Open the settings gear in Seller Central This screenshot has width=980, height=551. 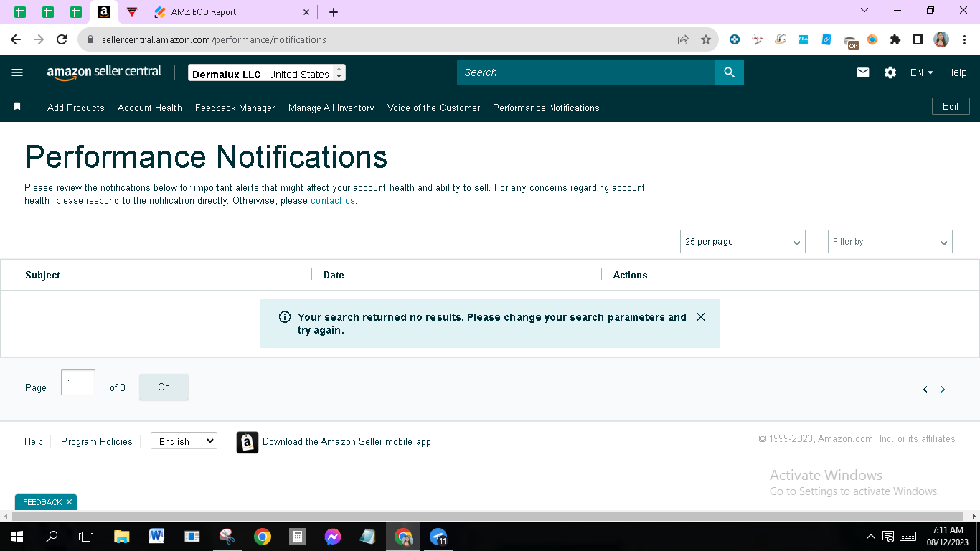(890, 72)
